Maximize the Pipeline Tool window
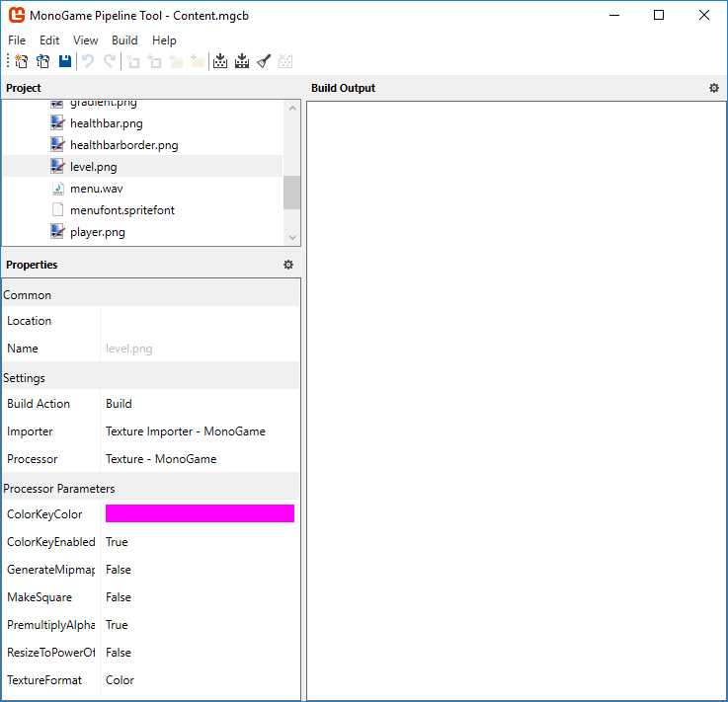 coord(658,15)
